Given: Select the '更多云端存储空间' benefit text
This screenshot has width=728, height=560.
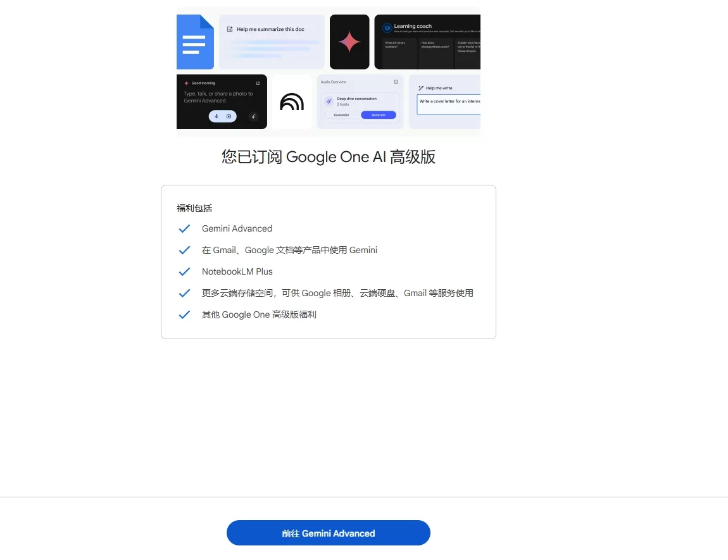Looking at the screenshot, I should tap(337, 293).
